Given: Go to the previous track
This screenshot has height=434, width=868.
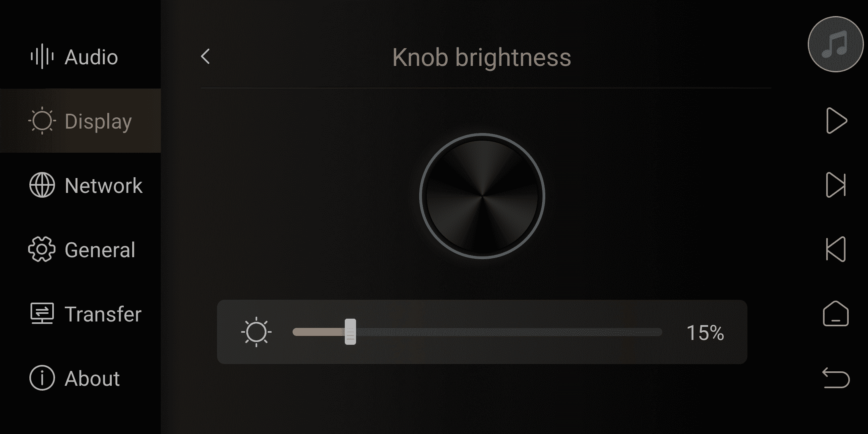Looking at the screenshot, I should 836,249.
